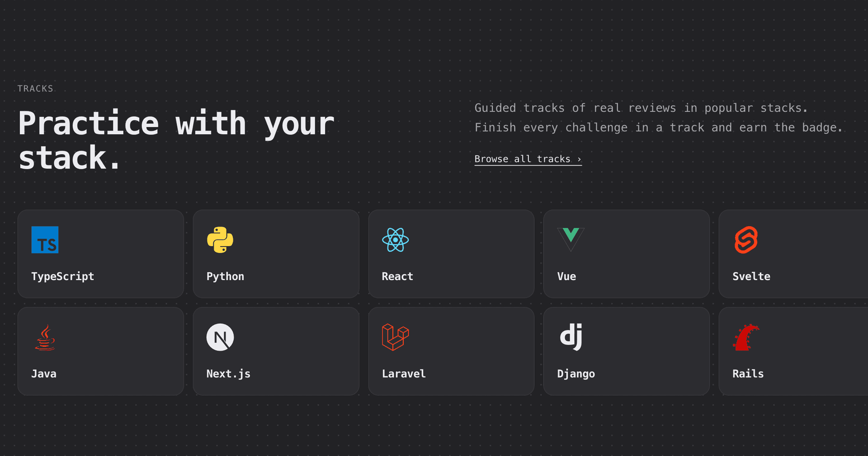
Task: Click the 'Guided tracks of real reviews' description
Action: [659, 118]
